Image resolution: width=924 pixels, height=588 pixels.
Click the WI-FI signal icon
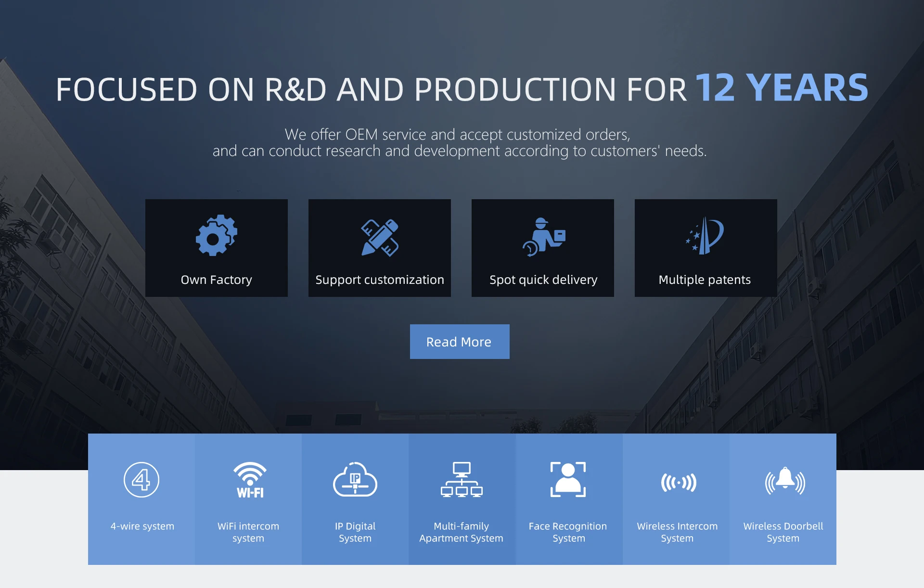(249, 480)
